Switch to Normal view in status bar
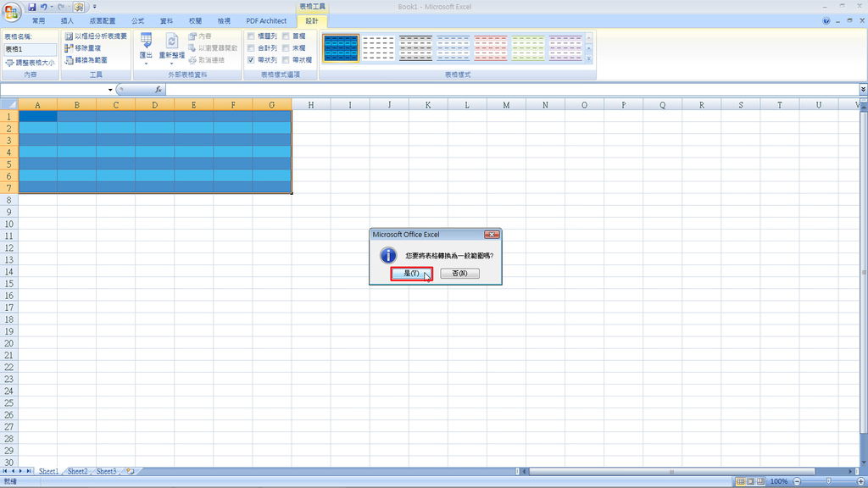 740,481
